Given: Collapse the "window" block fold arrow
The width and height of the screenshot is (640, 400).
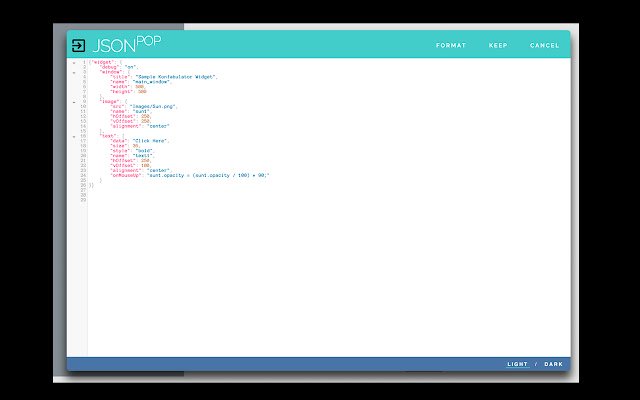Looking at the screenshot, I should 74,73.
